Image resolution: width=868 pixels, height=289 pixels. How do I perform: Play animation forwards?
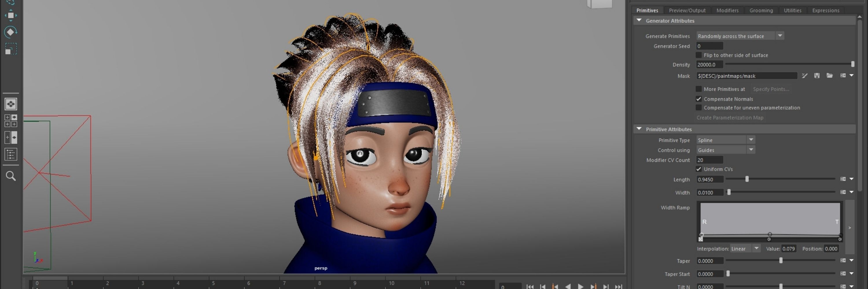[x=581, y=286]
